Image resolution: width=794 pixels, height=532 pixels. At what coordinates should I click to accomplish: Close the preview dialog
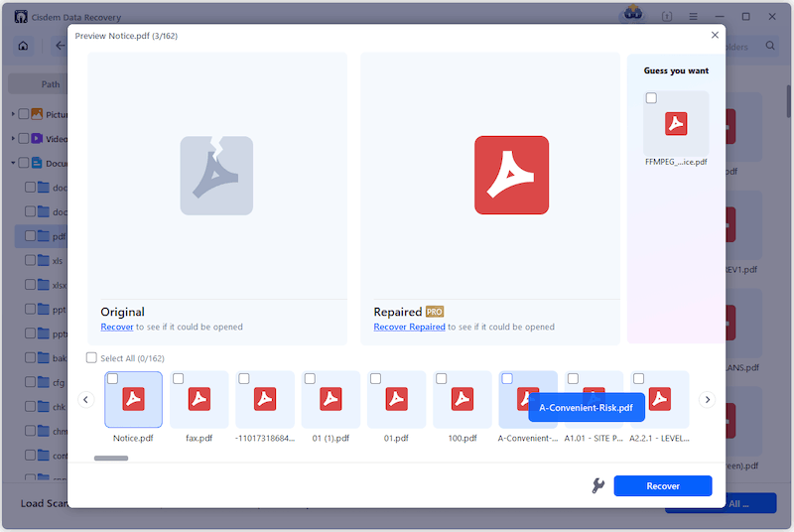tap(715, 35)
